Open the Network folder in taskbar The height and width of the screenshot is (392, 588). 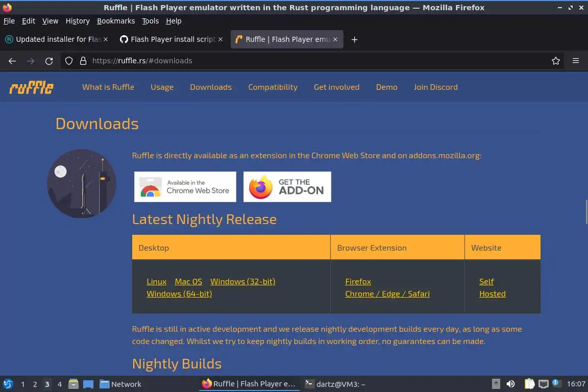120,384
